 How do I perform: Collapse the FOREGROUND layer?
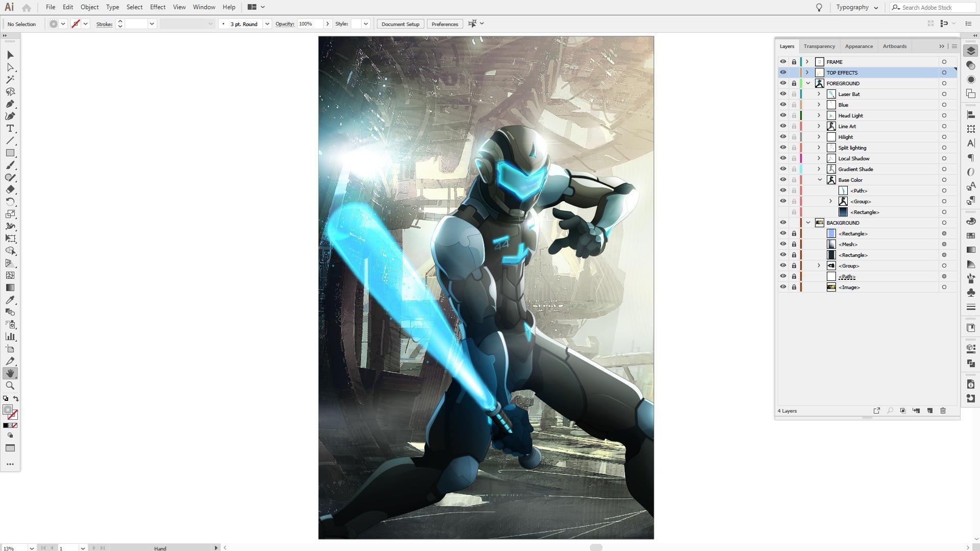pyautogui.click(x=808, y=83)
